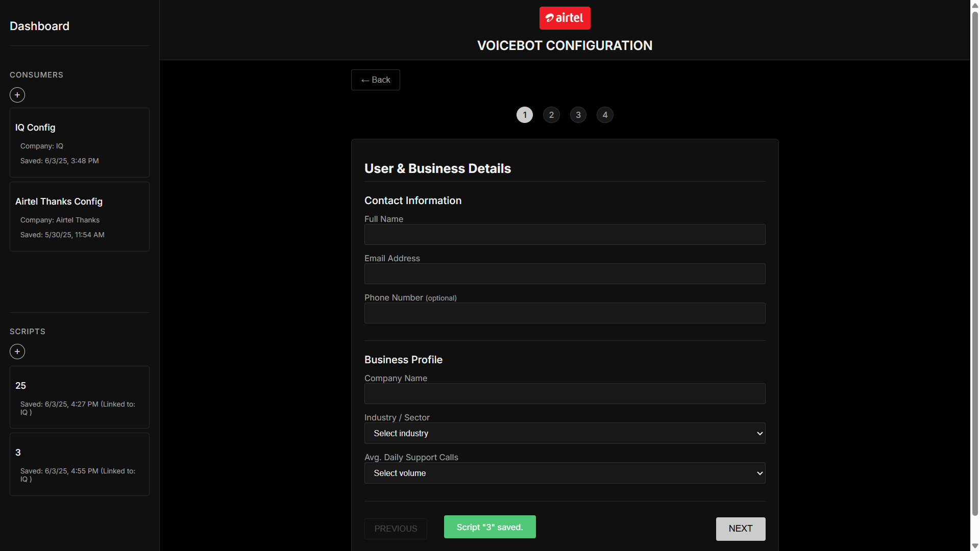Click the Airtel logo at top
This screenshot has width=980, height=551.
click(565, 18)
